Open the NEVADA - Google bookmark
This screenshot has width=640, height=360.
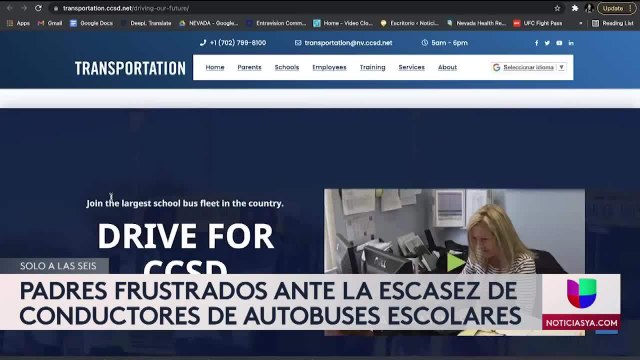(209, 23)
